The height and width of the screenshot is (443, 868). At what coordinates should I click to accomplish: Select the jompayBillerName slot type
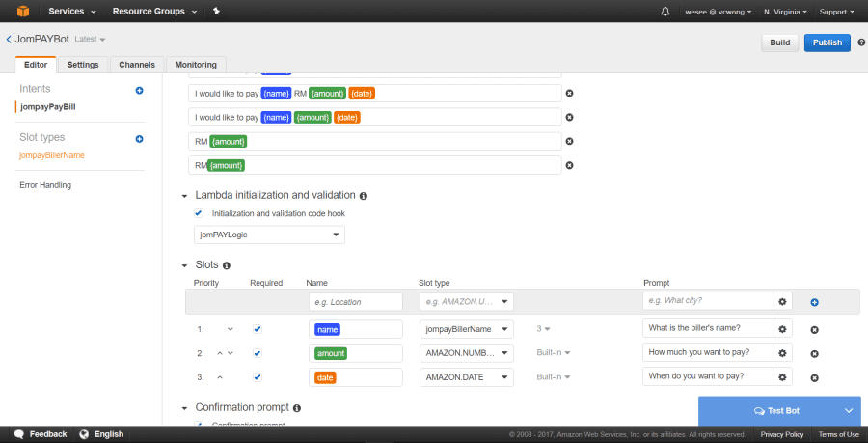[x=52, y=155]
